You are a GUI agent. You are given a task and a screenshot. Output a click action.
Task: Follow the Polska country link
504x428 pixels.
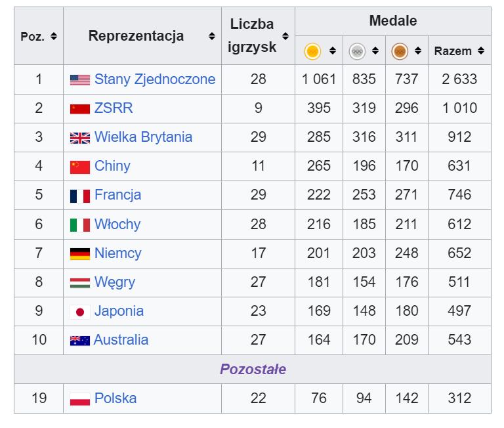pos(115,398)
